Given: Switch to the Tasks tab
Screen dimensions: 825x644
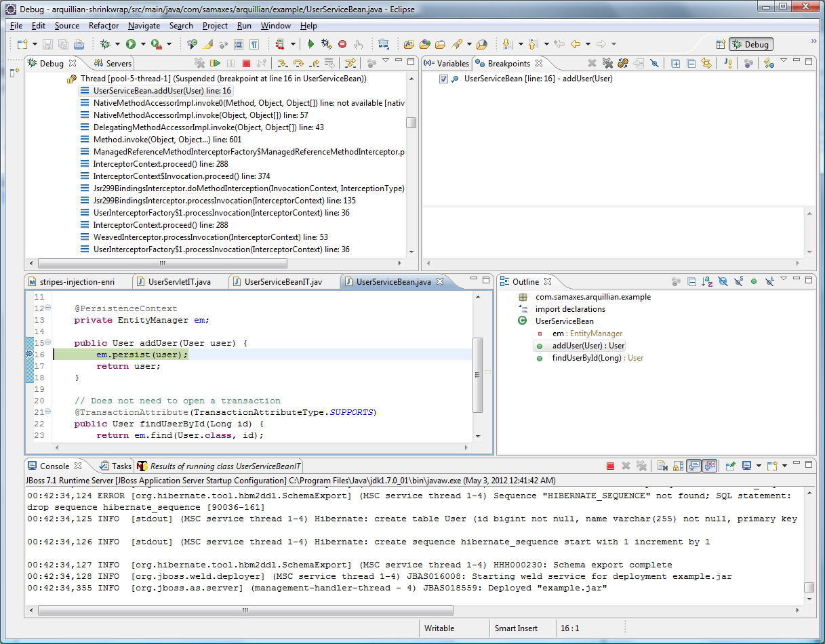Looking at the screenshot, I should pyautogui.click(x=116, y=466).
